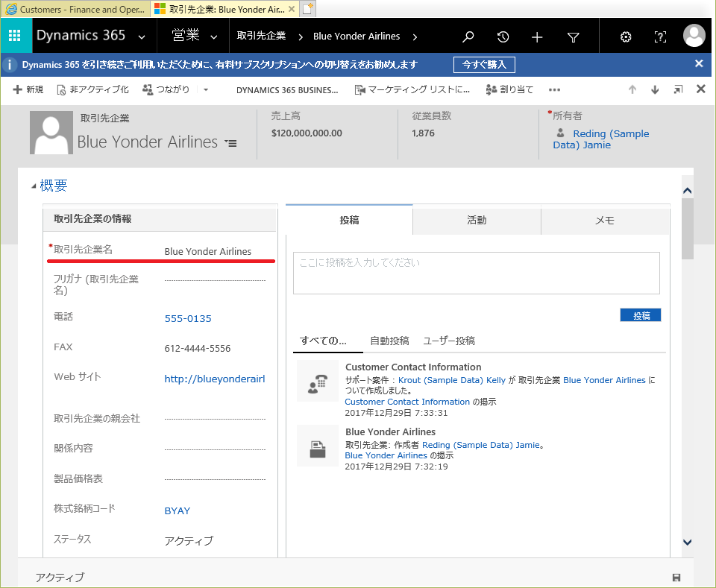Click 新規 to create new record

[x=28, y=89]
